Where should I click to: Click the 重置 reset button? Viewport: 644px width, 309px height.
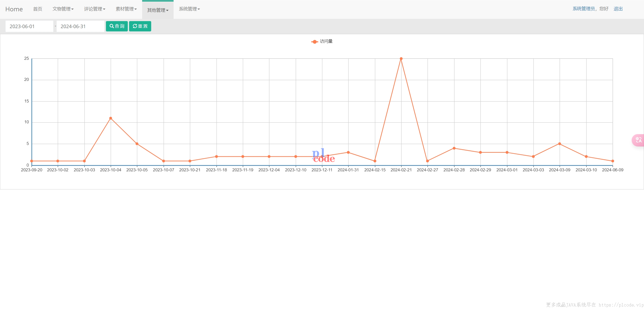click(x=140, y=26)
